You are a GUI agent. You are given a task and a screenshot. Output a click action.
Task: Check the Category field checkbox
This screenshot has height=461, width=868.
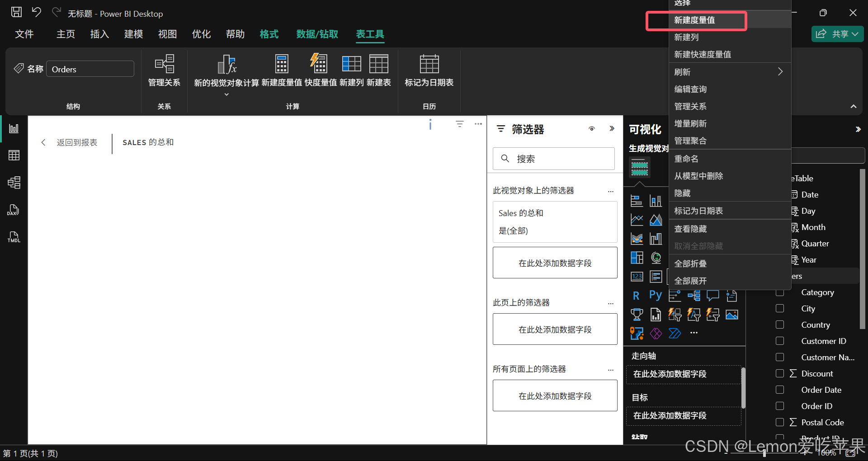point(780,292)
